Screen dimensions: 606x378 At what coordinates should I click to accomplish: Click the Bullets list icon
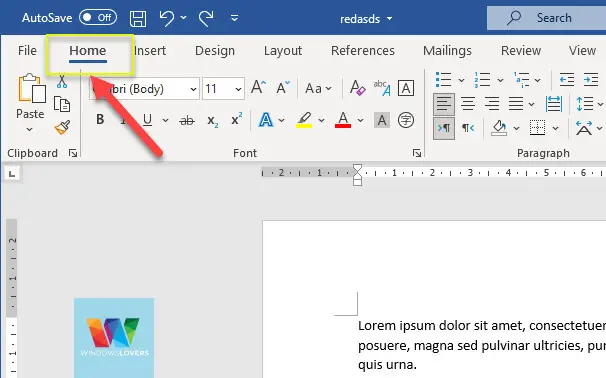click(443, 80)
